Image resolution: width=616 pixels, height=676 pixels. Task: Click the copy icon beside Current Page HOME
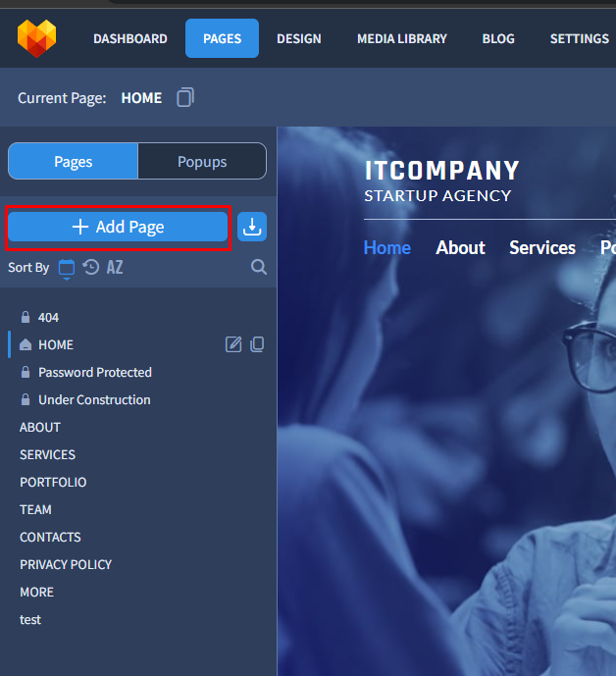coord(185,97)
